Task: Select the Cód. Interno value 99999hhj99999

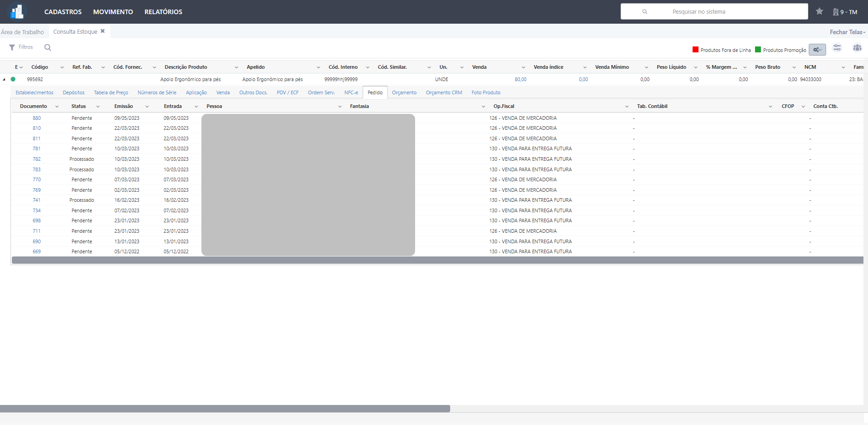Action: coord(341,79)
